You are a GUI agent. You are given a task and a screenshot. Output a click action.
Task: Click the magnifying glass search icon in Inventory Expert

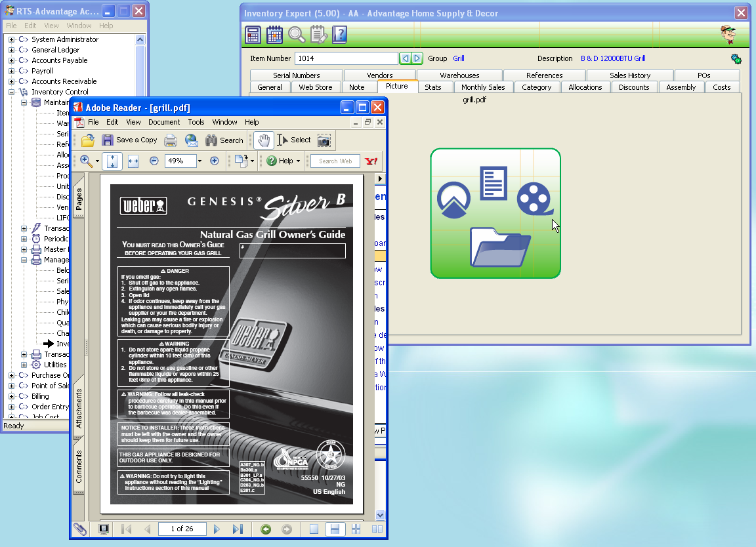[296, 35]
